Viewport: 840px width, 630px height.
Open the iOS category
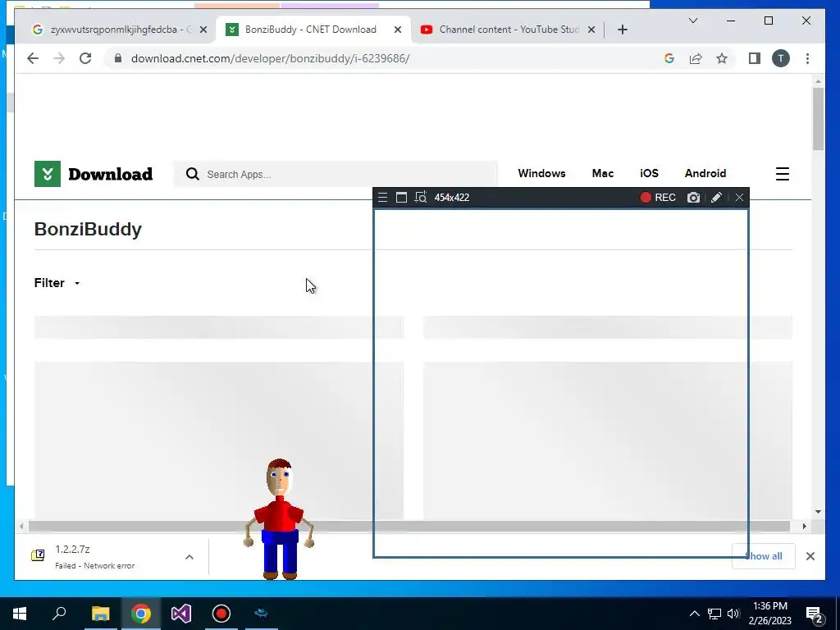[649, 173]
